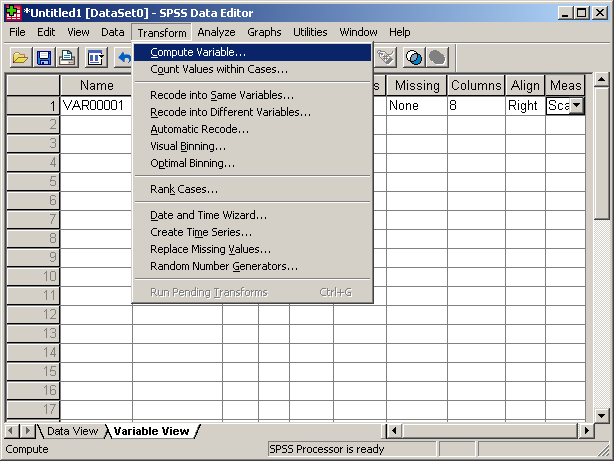Click the Value Labels tag icon
This screenshot has height=461, width=614.
coord(385,57)
